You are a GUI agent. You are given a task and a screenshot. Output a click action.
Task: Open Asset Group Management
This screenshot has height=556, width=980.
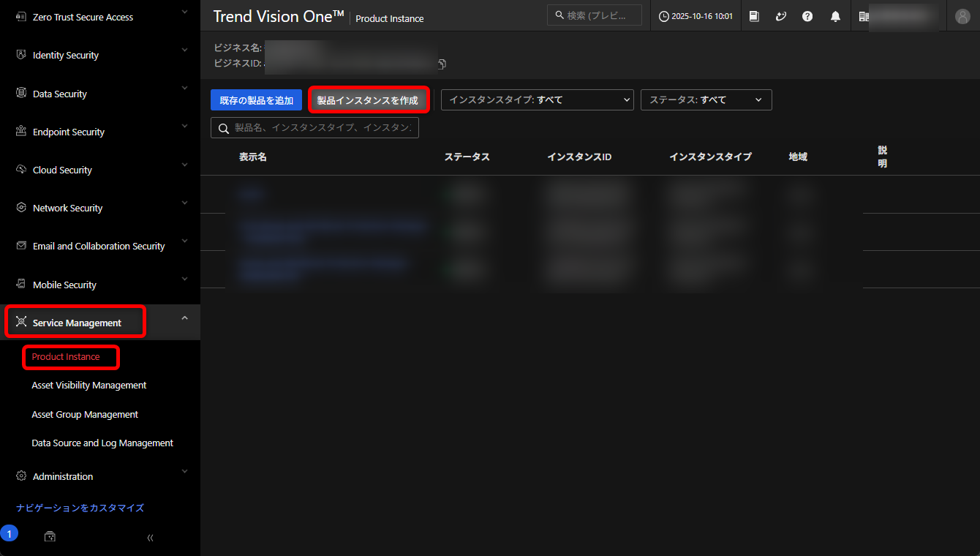pyautogui.click(x=85, y=415)
